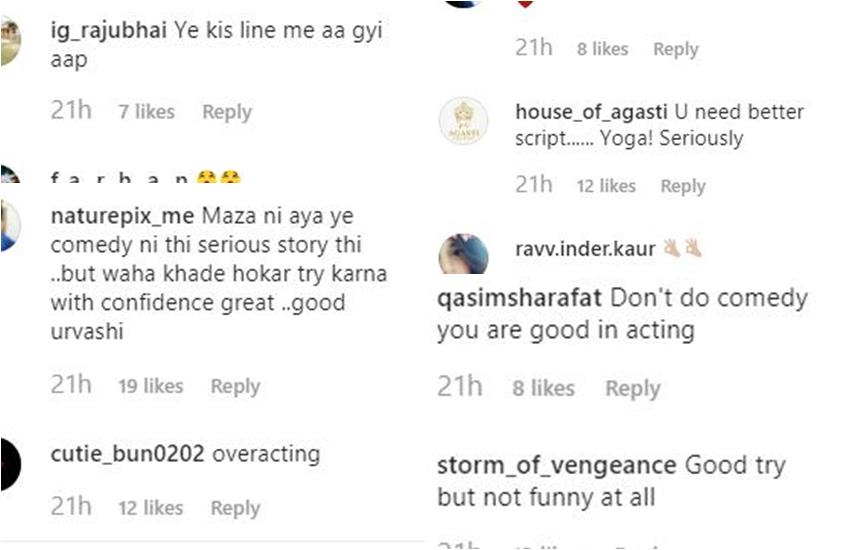Visit cutie_bun0202's profile via username
The width and height of the screenshot is (850, 550).
pyautogui.click(x=127, y=454)
